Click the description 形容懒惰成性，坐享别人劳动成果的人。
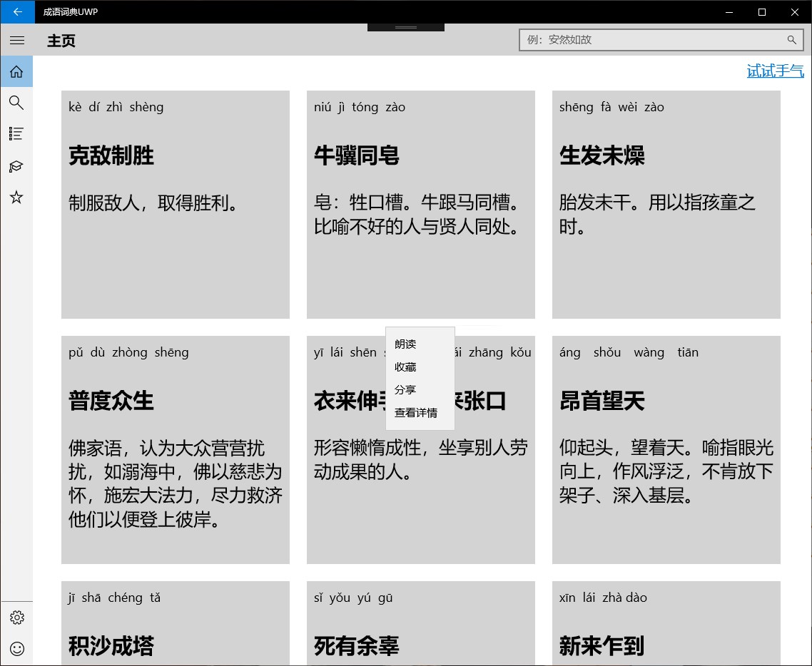This screenshot has height=666, width=812. point(420,459)
